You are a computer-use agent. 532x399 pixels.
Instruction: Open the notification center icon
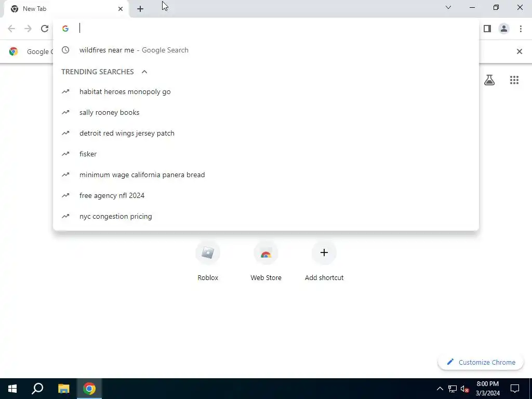coord(515,389)
